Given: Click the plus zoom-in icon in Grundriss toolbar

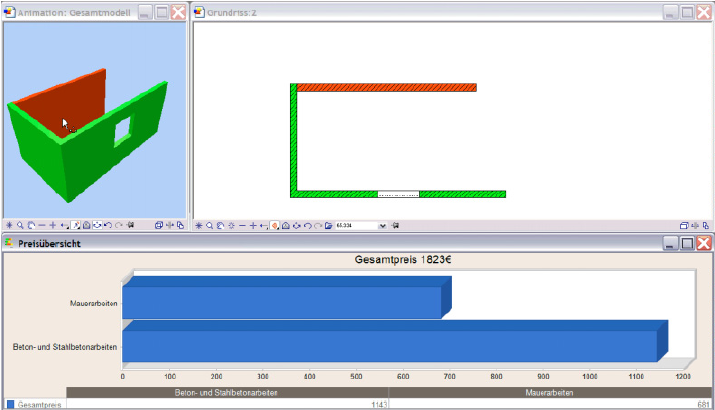Looking at the screenshot, I should 253,226.
